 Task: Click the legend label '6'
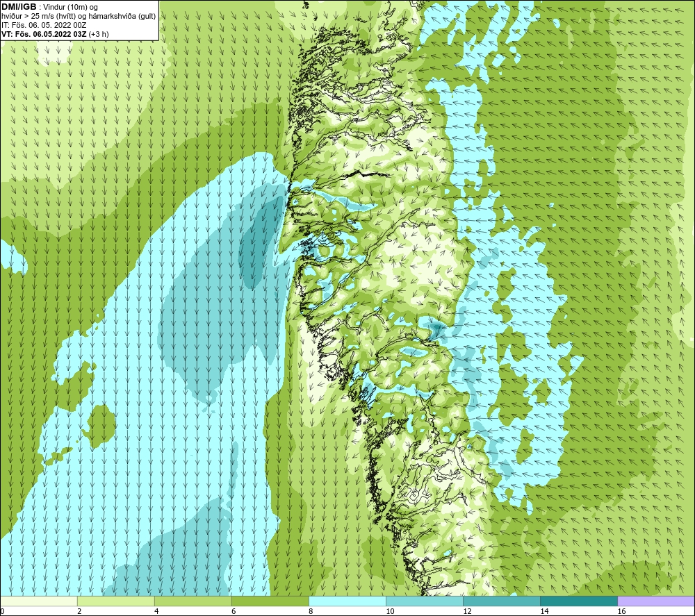[x=234, y=612]
